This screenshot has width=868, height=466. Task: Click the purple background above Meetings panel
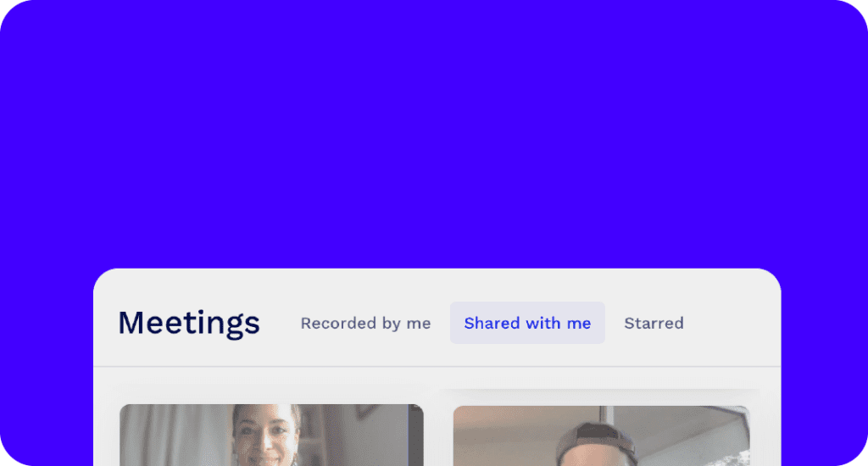click(434, 133)
